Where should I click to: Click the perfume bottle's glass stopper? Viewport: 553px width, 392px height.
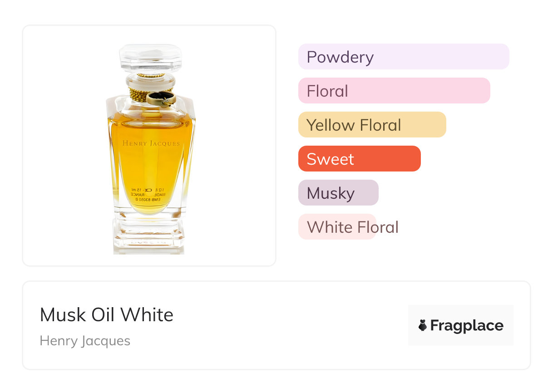pos(150,57)
